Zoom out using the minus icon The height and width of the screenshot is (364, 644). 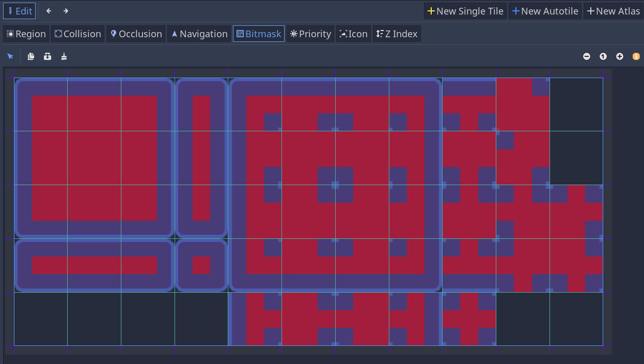click(x=587, y=56)
